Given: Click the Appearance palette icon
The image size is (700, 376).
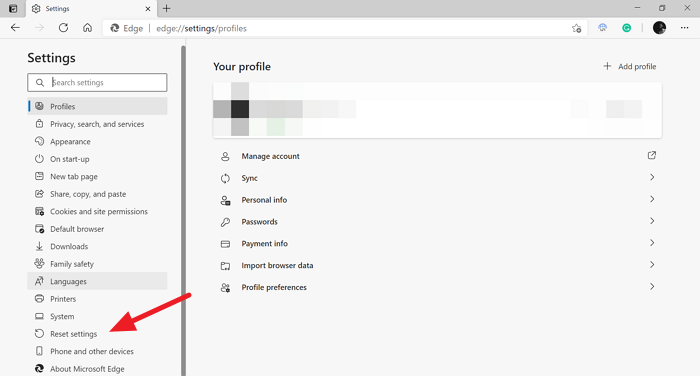Looking at the screenshot, I should coord(39,141).
